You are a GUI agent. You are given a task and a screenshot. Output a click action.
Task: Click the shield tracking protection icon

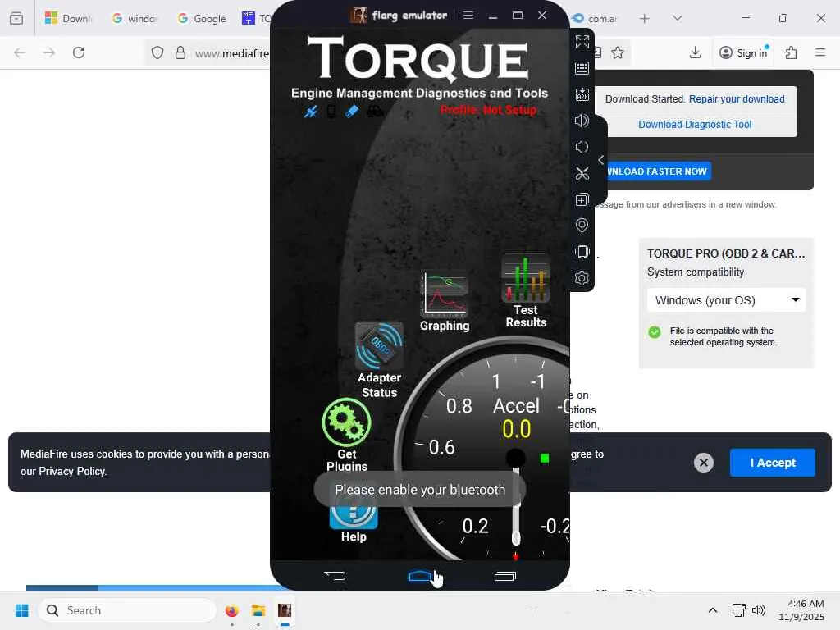[157, 52]
